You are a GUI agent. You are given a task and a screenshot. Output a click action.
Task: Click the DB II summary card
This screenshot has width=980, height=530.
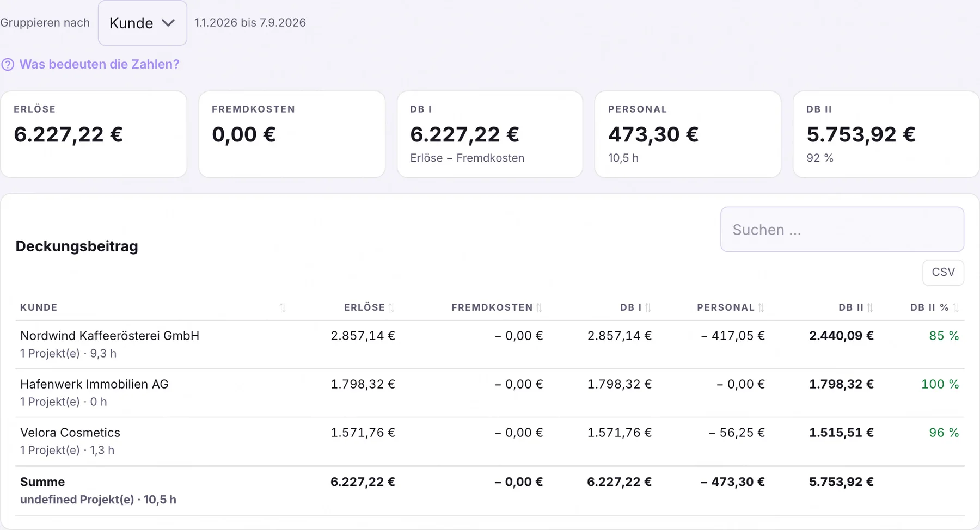click(886, 134)
